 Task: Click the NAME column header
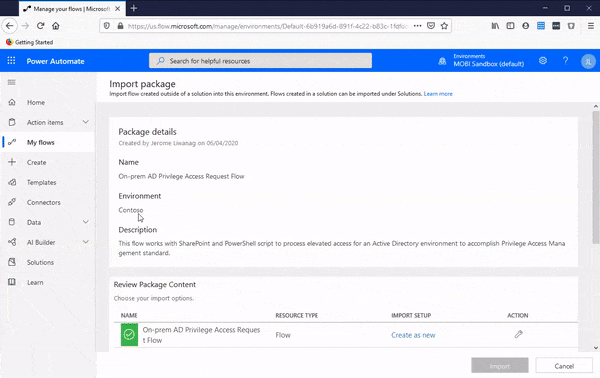click(x=129, y=315)
